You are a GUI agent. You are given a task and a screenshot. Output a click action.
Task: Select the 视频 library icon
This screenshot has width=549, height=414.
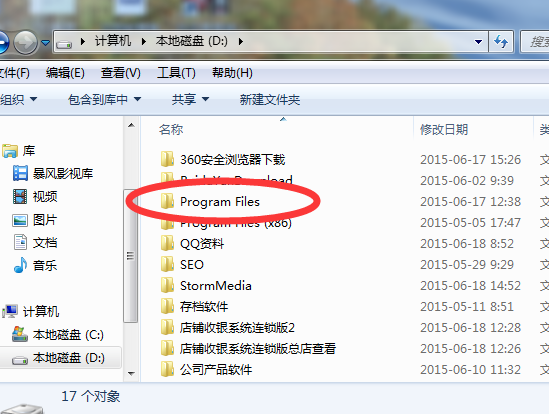20,196
